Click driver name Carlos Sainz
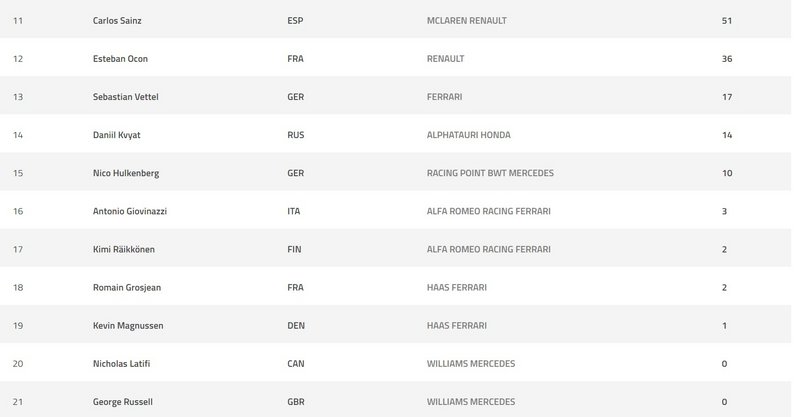Image resolution: width=800 pixels, height=417 pixels. [119, 20]
